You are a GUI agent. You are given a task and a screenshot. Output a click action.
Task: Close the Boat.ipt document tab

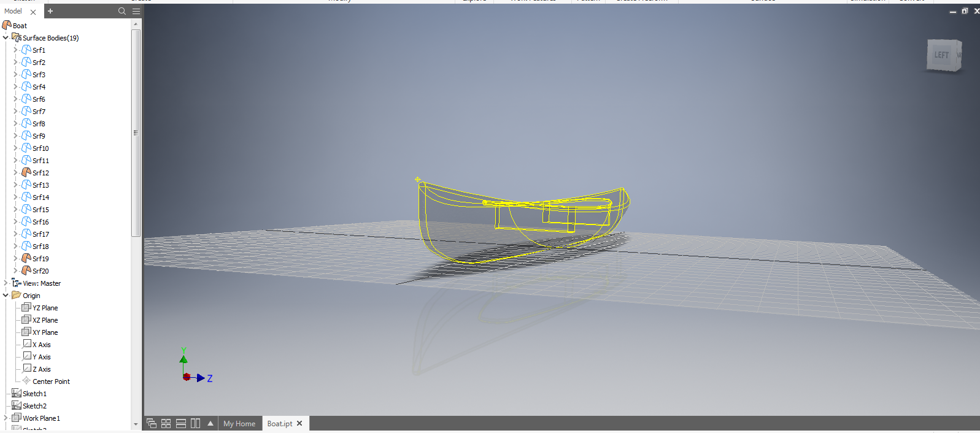(x=299, y=423)
